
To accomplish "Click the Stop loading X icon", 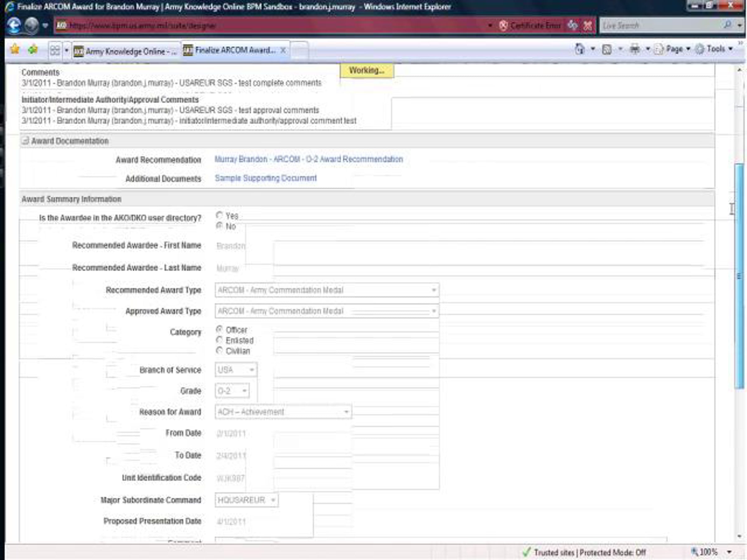I will click(x=588, y=26).
